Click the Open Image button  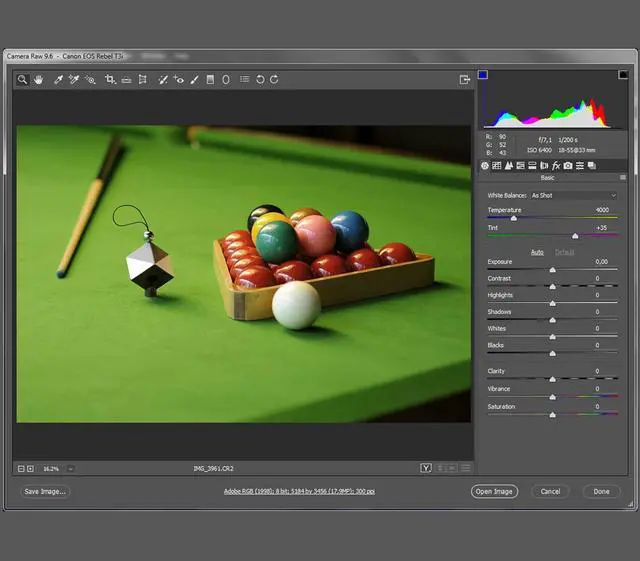pos(495,491)
